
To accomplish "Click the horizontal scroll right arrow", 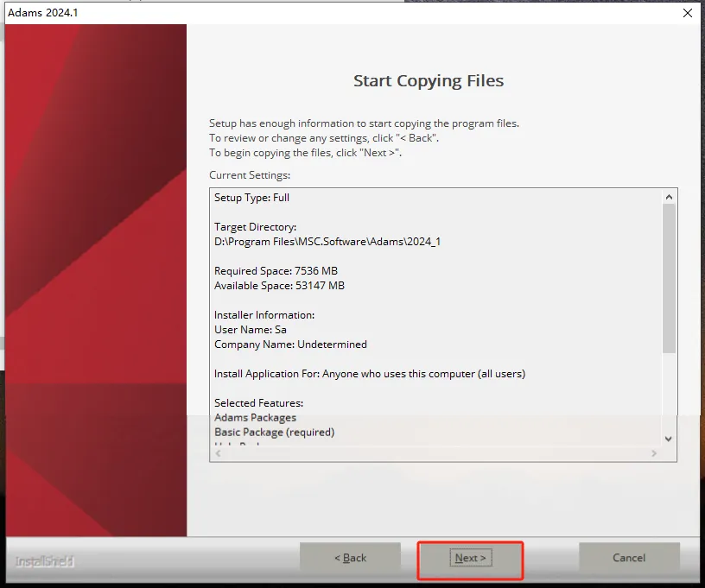I will pos(654,453).
